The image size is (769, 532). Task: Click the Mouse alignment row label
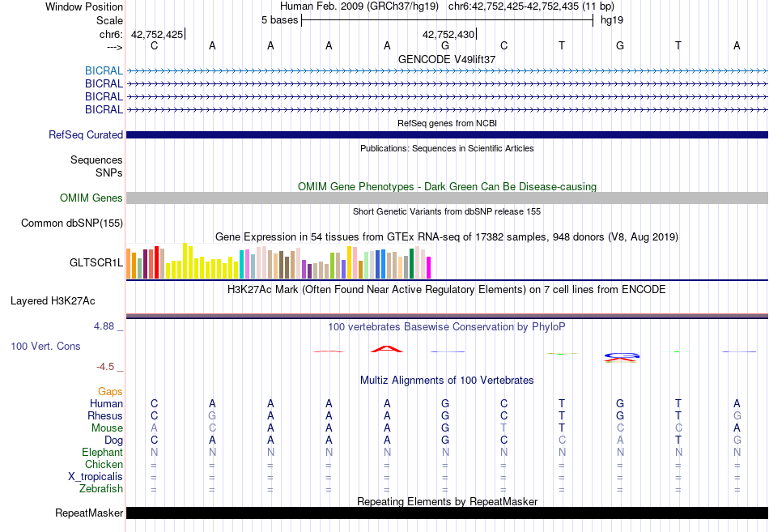(107, 428)
